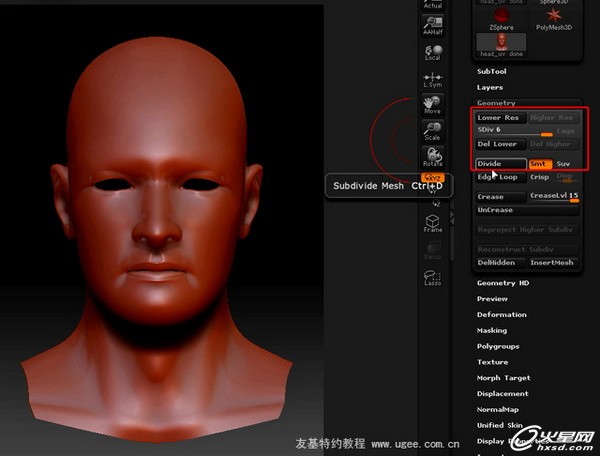Select the Scale navigation tool

432,131
